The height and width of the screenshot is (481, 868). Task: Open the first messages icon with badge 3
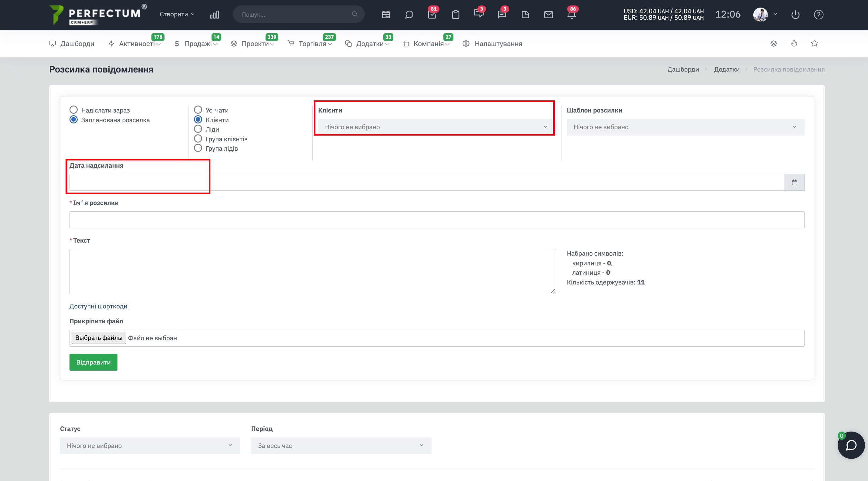tap(479, 14)
